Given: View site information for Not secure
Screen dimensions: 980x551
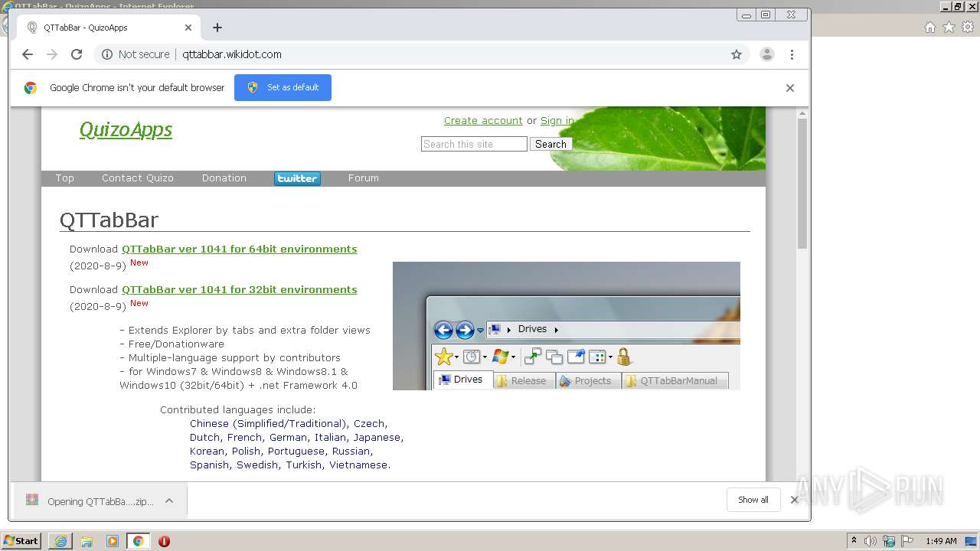Looking at the screenshot, I should pyautogui.click(x=136, y=54).
